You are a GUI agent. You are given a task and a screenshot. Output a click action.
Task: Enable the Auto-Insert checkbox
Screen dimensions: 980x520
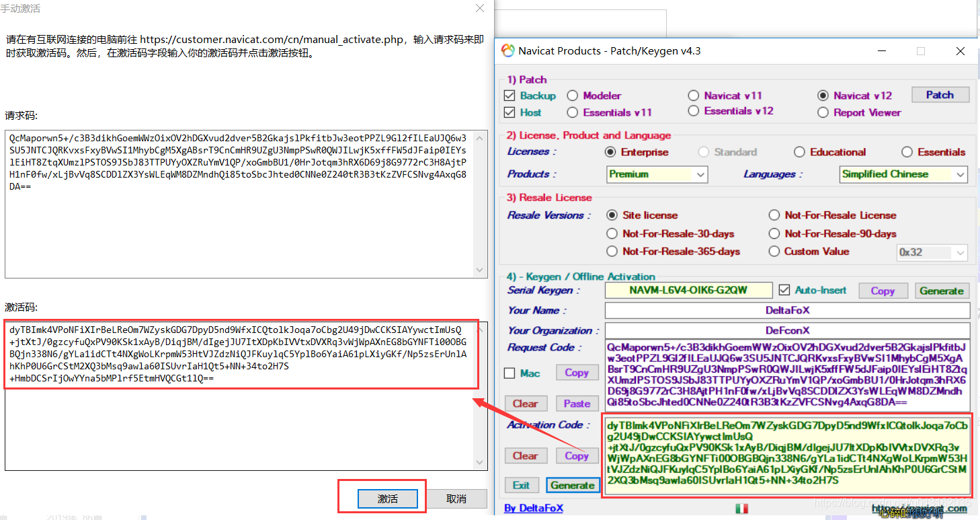(784, 290)
